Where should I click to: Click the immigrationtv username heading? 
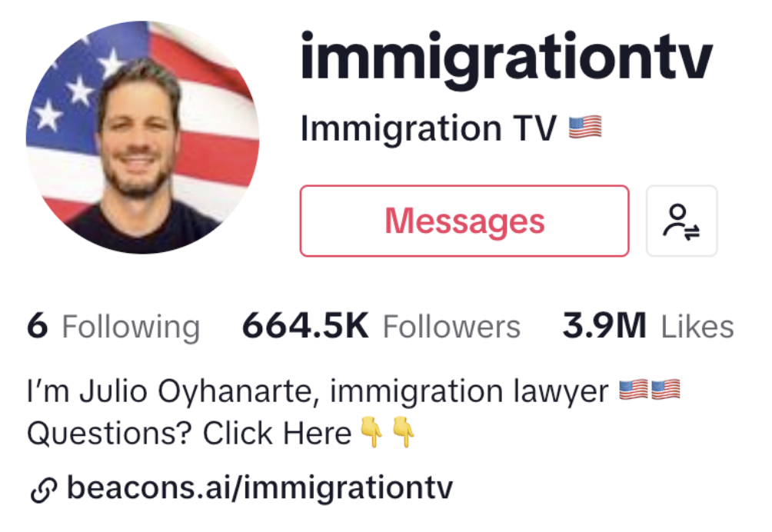click(507, 58)
